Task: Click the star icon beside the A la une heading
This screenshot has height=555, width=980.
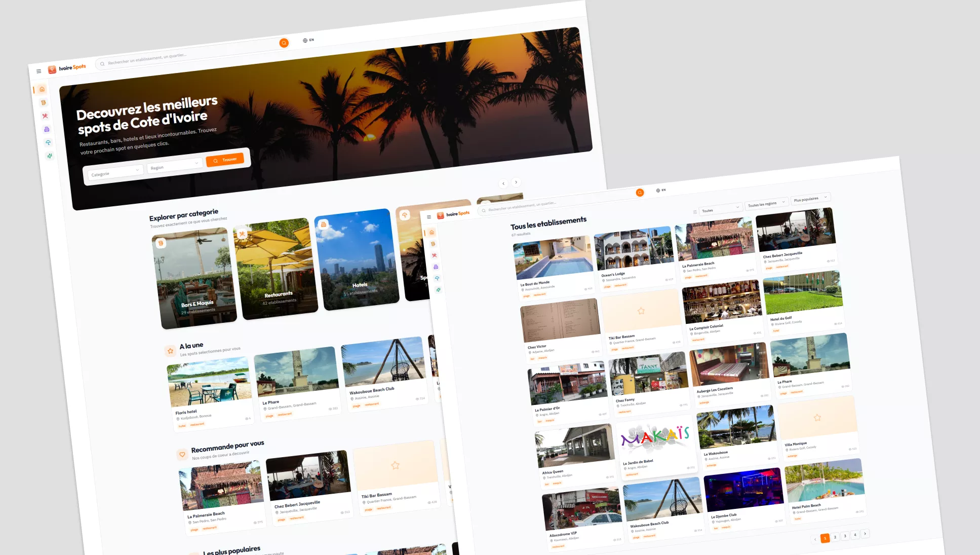Action: (x=171, y=351)
